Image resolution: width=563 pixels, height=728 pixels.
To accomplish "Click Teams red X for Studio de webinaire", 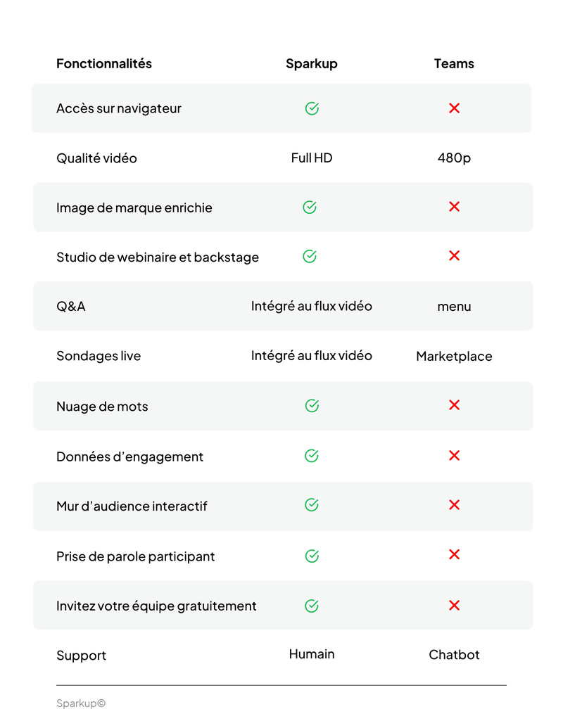I will [455, 256].
